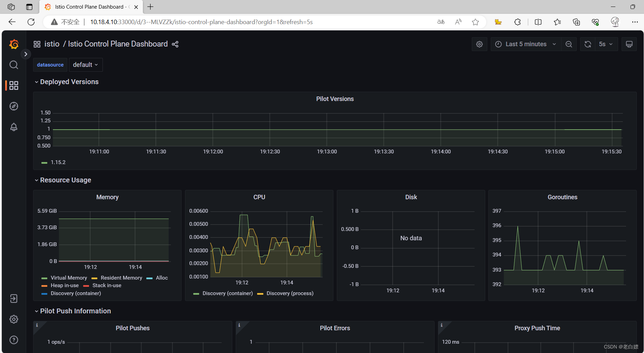The image size is (644, 353).
Task: Refresh the dashboard now
Action: tap(588, 44)
